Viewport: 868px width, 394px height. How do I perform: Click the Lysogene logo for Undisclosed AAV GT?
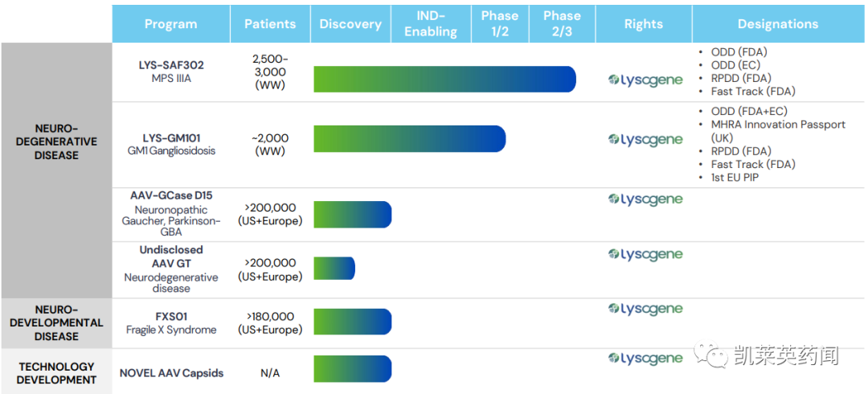click(x=645, y=255)
